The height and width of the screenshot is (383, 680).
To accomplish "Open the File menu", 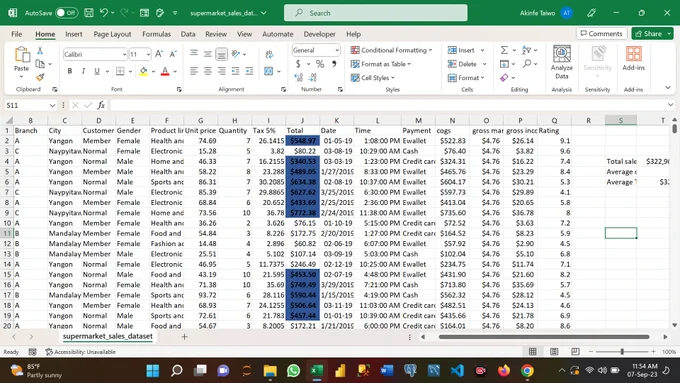I will tap(16, 34).
